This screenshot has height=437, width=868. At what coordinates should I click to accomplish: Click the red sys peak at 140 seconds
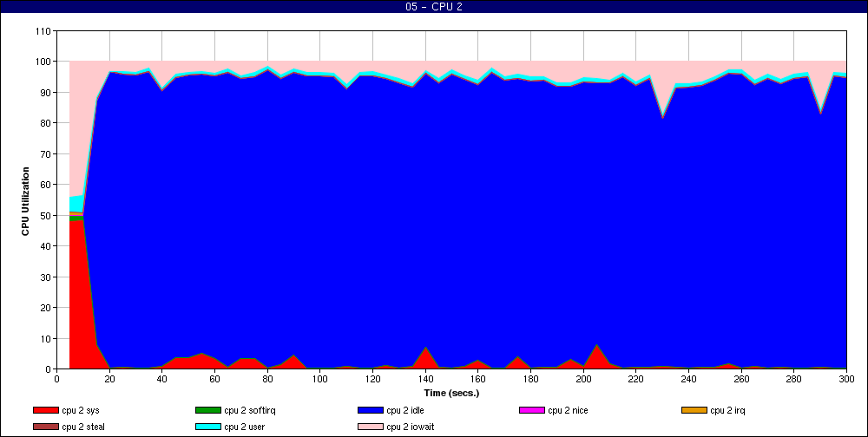coord(425,358)
